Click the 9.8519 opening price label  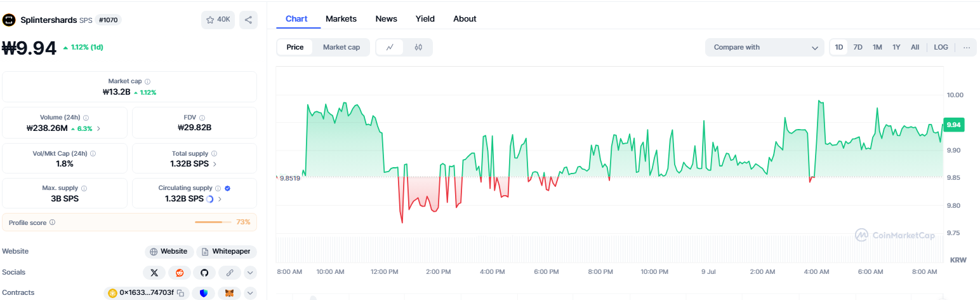pos(289,178)
